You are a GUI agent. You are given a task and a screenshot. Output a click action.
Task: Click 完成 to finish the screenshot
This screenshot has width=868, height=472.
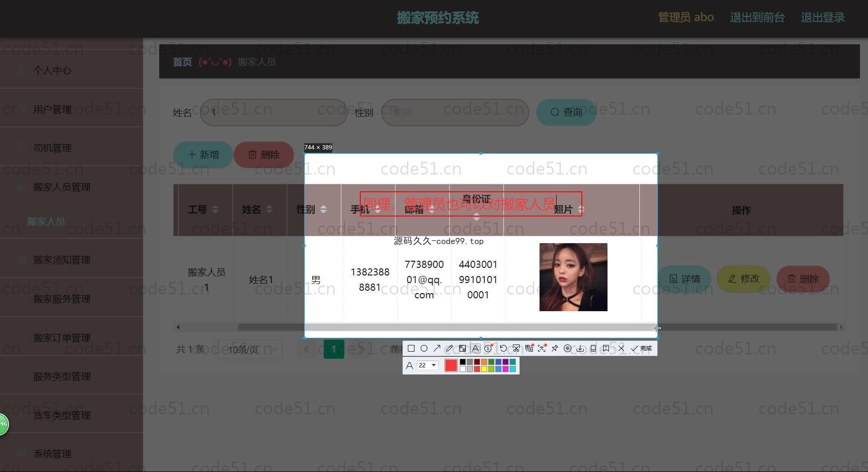pyautogui.click(x=641, y=348)
